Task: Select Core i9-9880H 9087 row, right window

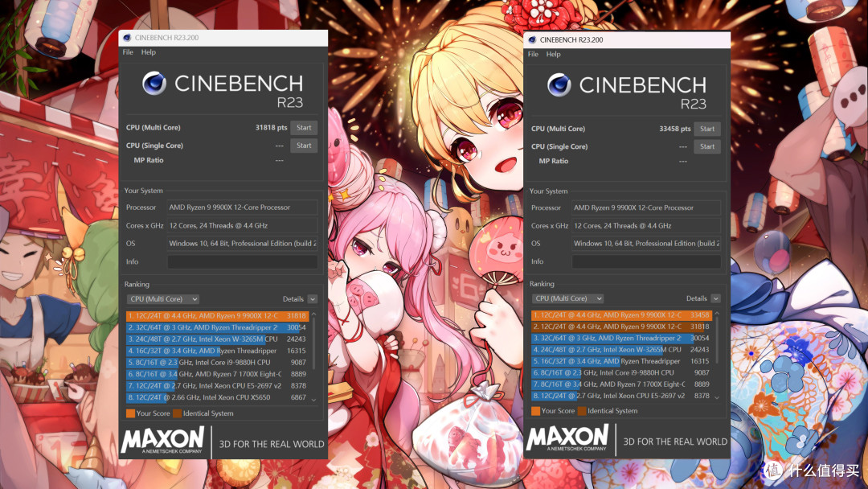Action: tap(621, 372)
